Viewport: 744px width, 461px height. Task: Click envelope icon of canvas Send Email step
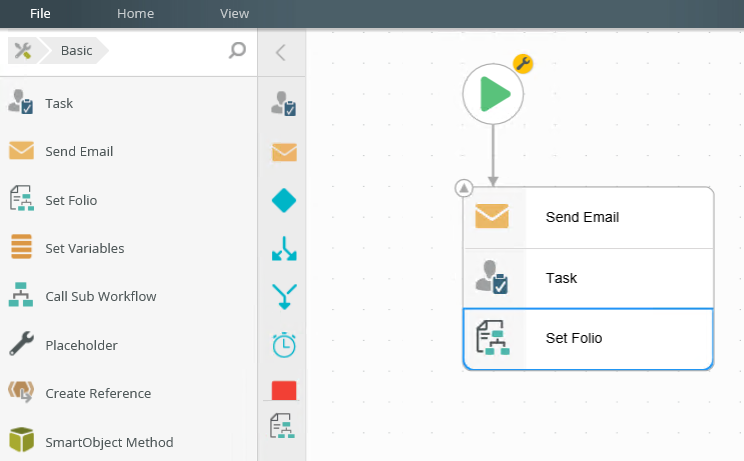(492, 216)
